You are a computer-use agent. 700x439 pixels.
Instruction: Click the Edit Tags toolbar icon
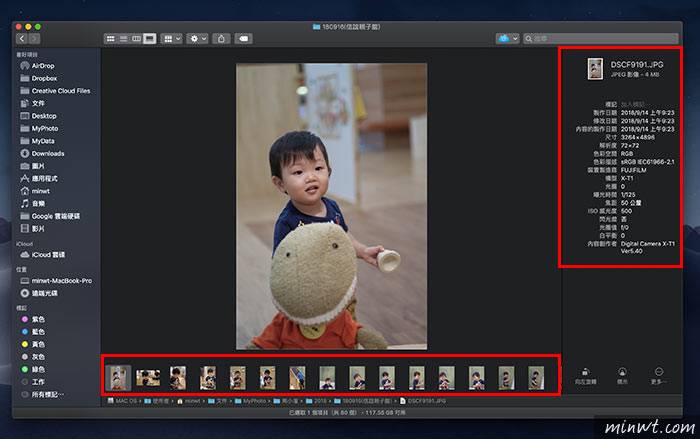click(x=244, y=38)
